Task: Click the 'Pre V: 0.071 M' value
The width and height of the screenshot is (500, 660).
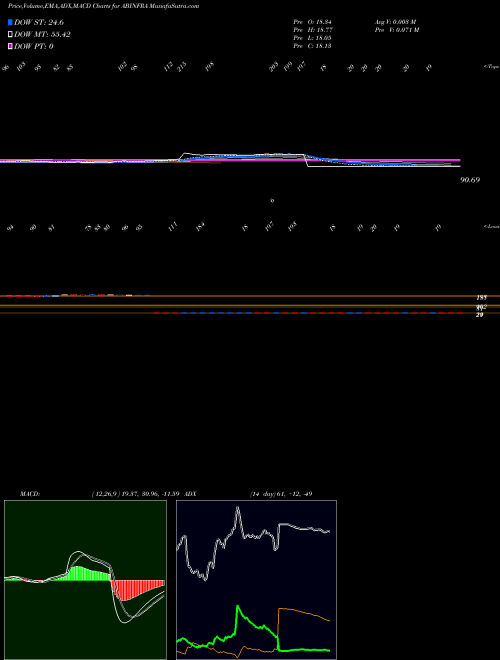Action: (x=396, y=29)
